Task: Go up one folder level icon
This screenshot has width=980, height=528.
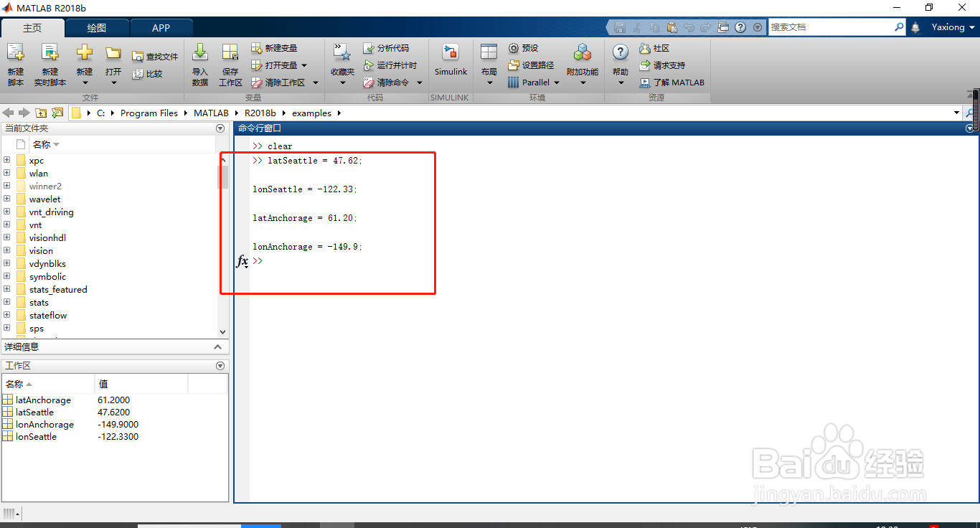Action: coord(41,113)
